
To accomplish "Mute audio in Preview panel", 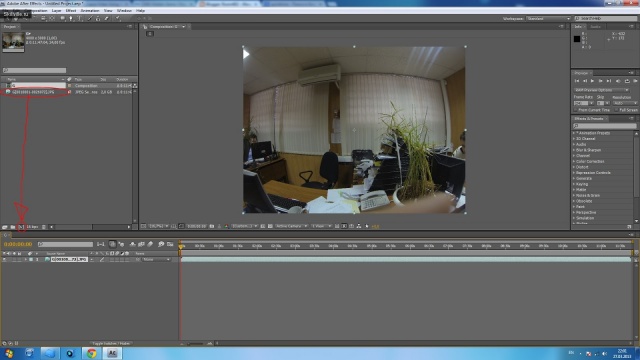I will point(618,81).
